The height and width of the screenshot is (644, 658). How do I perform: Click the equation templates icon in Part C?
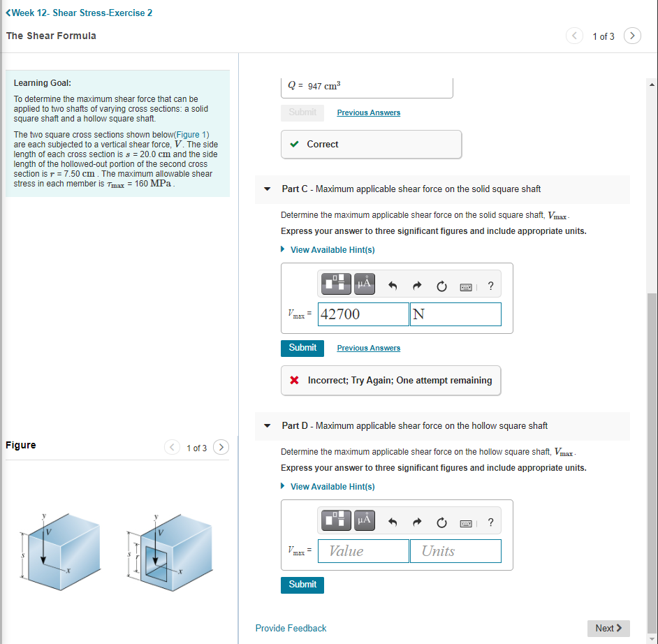336,284
